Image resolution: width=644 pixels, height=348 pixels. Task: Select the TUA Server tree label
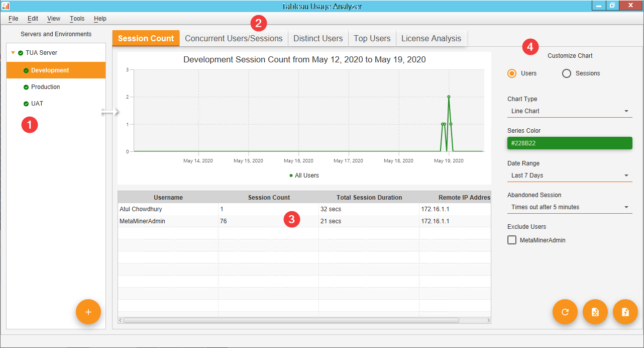pyautogui.click(x=41, y=53)
